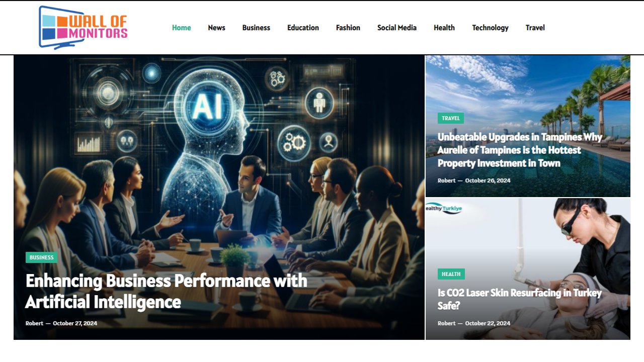Click the BUSINESS category badge
This screenshot has height=362, width=644.
pos(41,257)
